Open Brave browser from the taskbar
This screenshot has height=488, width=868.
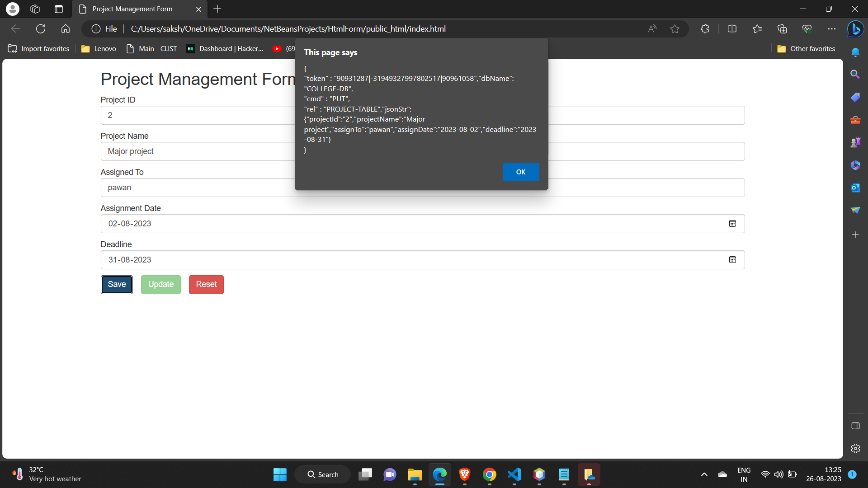pyautogui.click(x=464, y=474)
